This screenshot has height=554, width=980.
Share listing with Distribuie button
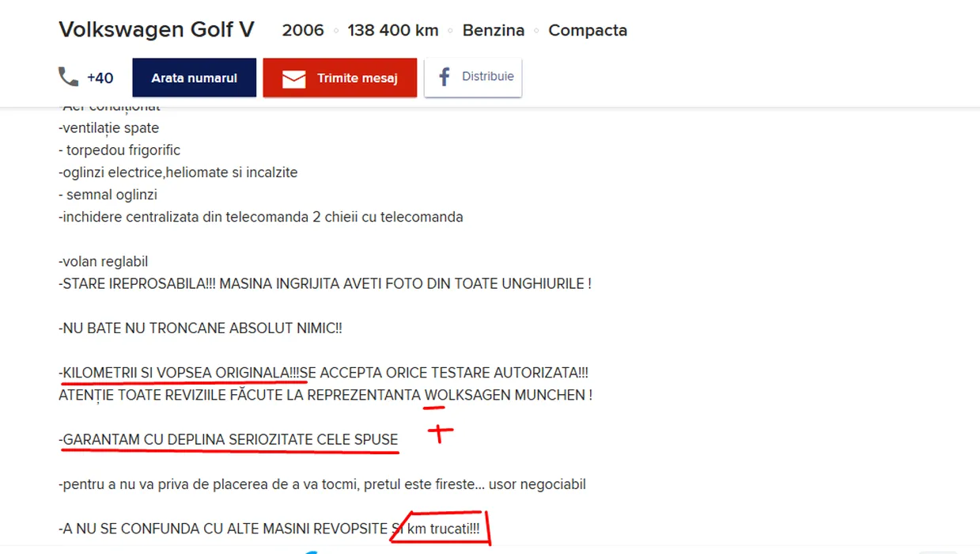(473, 78)
